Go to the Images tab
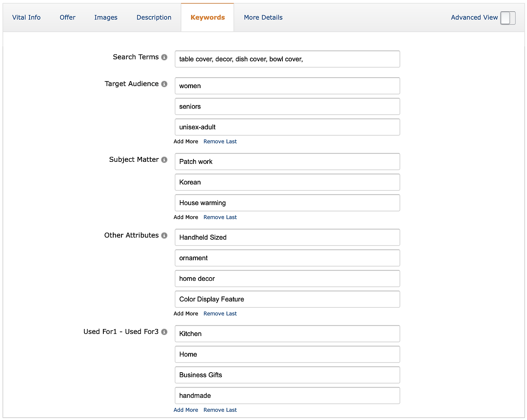527x420 pixels. click(x=106, y=17)
